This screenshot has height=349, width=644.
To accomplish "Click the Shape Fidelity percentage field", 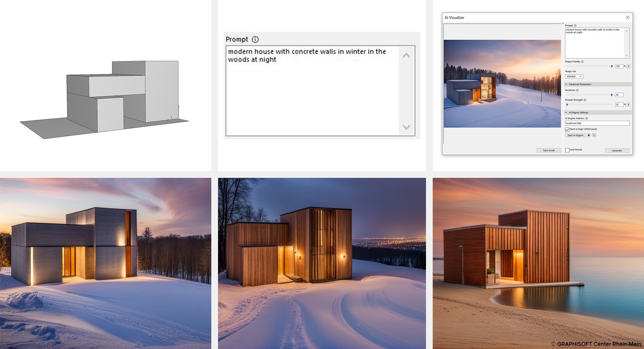I will (619, 66).
